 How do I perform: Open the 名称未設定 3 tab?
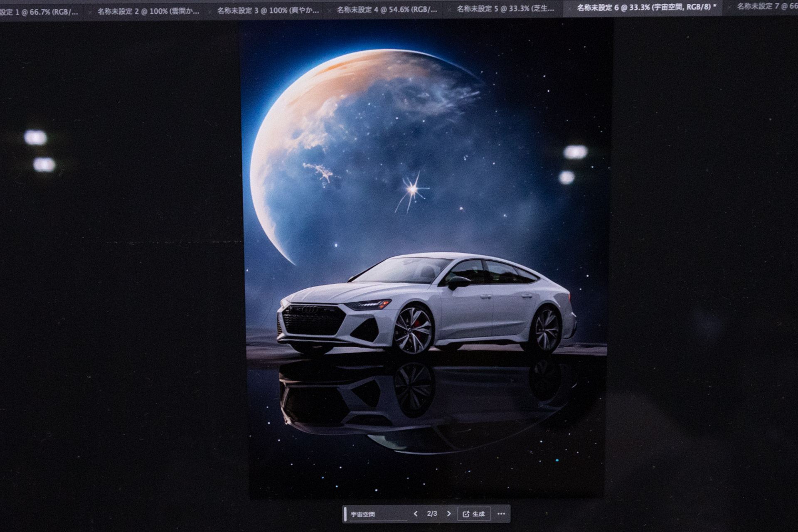[268, 10]
